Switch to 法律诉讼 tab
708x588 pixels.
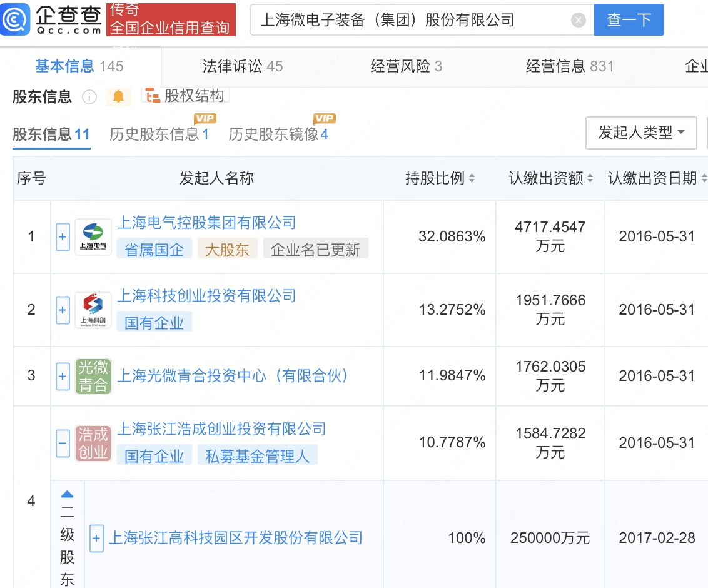click(x=242, y=66)
